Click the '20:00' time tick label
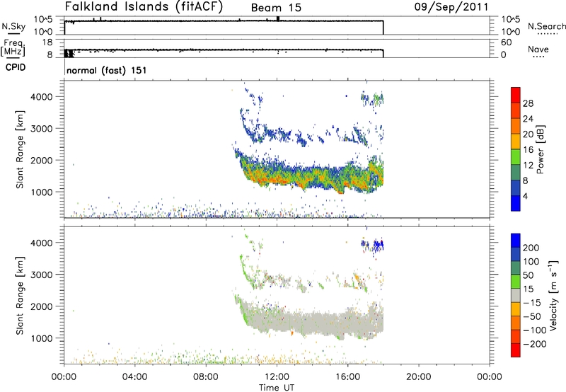This screenshot has height=392, width=566. pos(418,377)
